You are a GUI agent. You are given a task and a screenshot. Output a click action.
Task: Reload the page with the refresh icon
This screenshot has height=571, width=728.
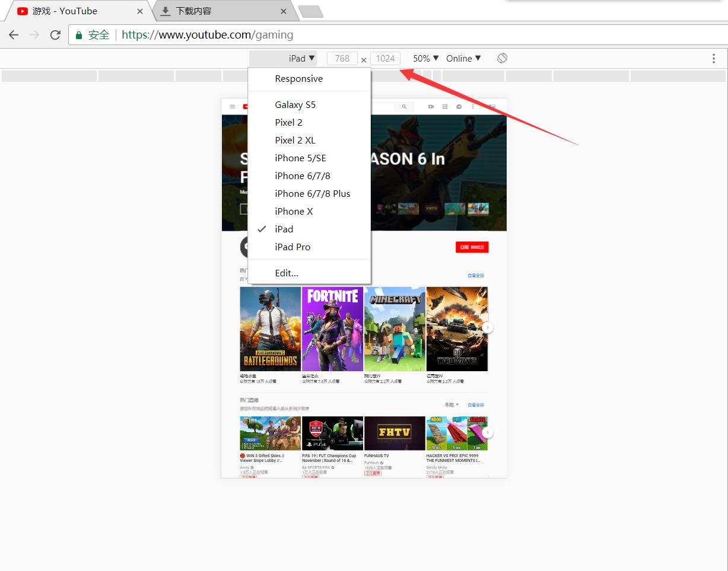(x=55, y=35)
